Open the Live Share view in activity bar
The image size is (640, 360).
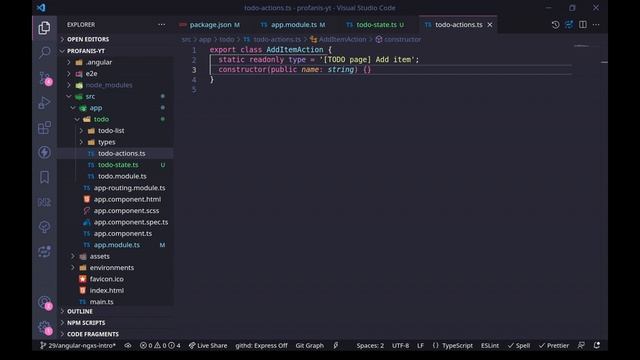tap(44, 251)
